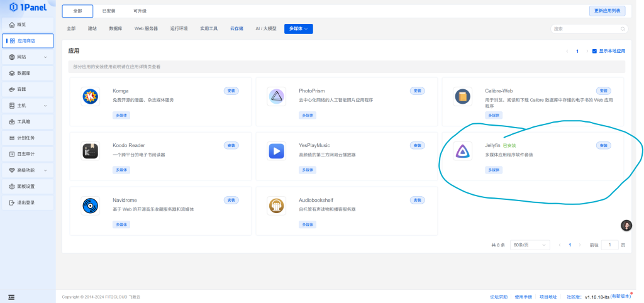Image resolution: width=644 pixels, height=303 pixels.
Task: Click the Jellyfin app icon
Action: 463,151
